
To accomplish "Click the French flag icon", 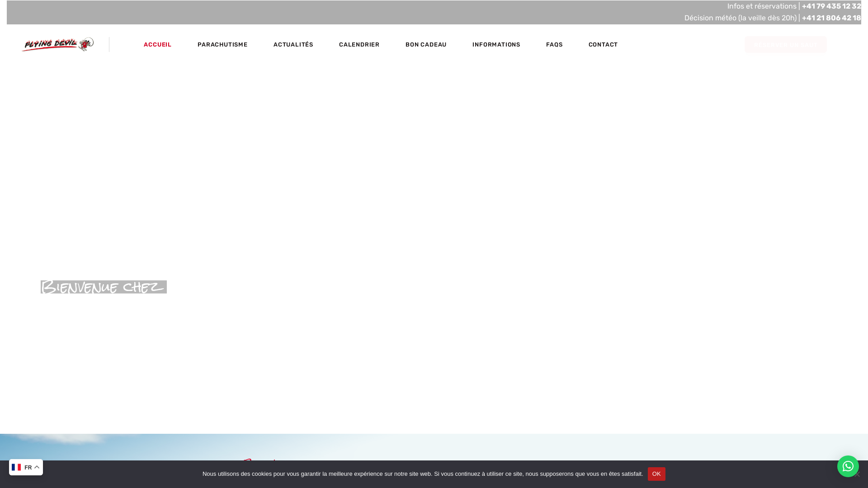I will pyautogui.click(x=16, y=467).
